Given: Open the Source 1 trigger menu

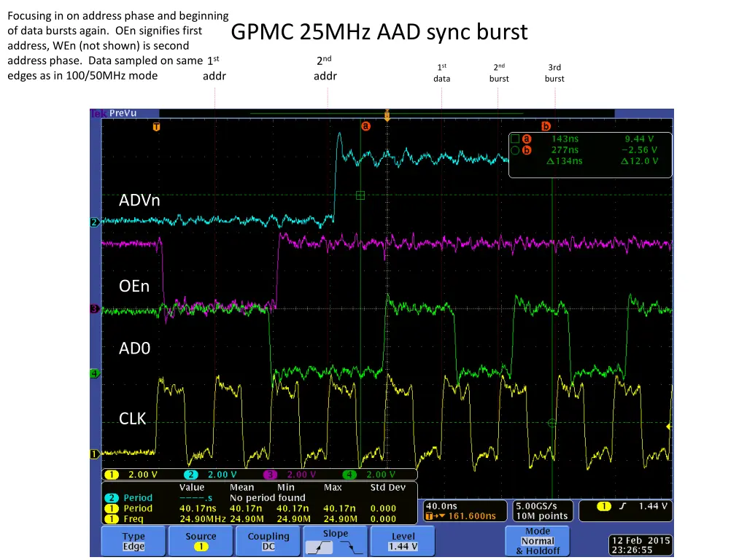Looking at the screenshot, I should (201, 541).
